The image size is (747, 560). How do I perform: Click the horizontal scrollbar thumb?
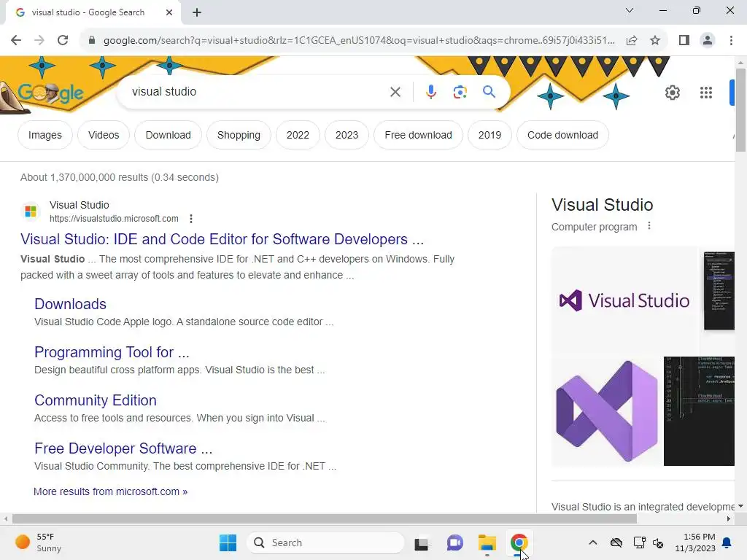pos(325,519)
